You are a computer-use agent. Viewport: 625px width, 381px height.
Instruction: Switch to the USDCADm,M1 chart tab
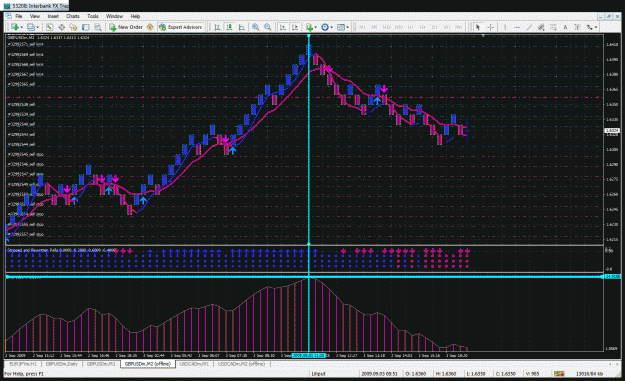[194, 364]
